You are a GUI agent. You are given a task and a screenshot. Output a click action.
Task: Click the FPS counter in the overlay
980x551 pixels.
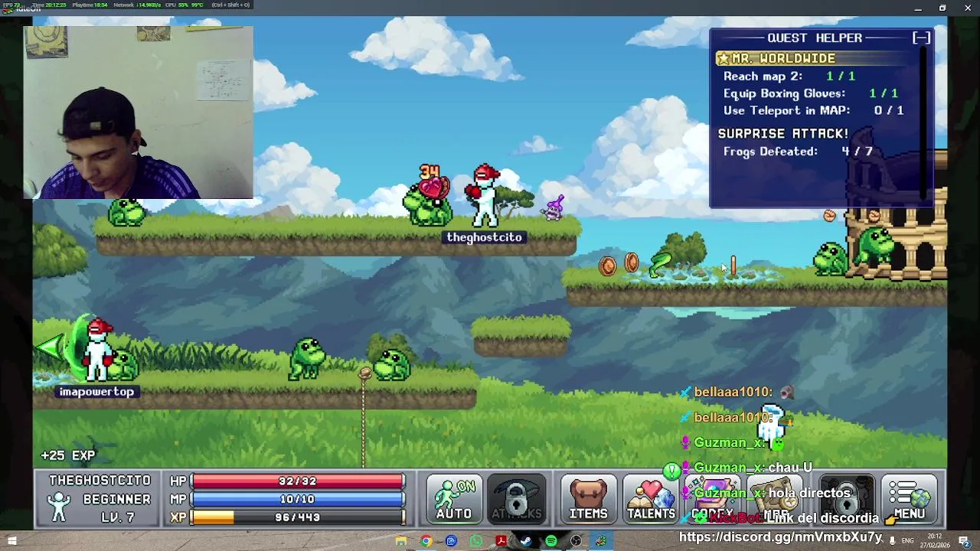[x=10, y=5]
